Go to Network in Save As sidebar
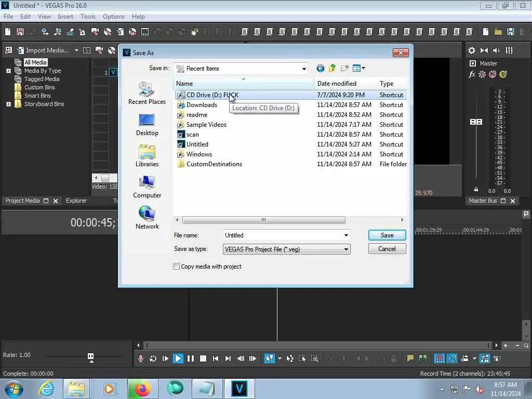This screenshot has height=399, width=532. (147, 218)
